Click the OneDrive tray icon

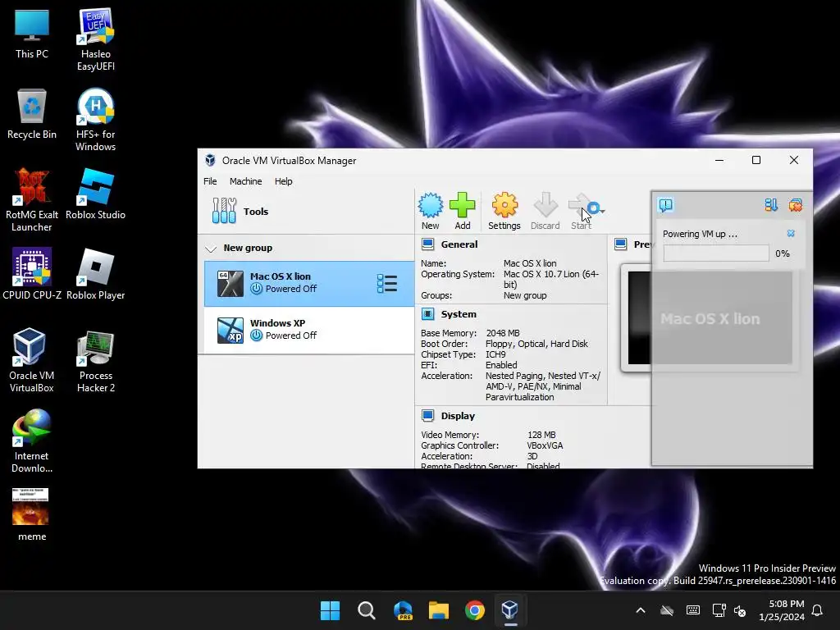(x=666, y=610)
